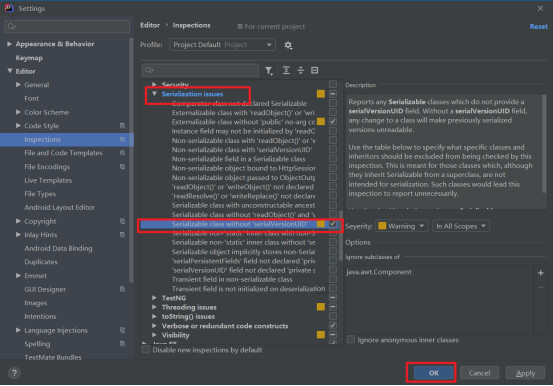
Task: Open the In All Scopes dropdown
Action: pos(461,226)
